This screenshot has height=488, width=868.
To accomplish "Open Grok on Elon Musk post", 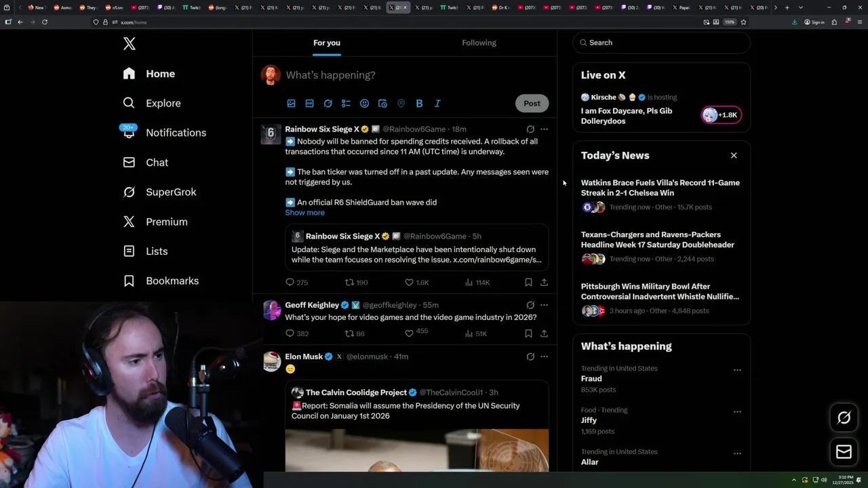I will [530, 357].
